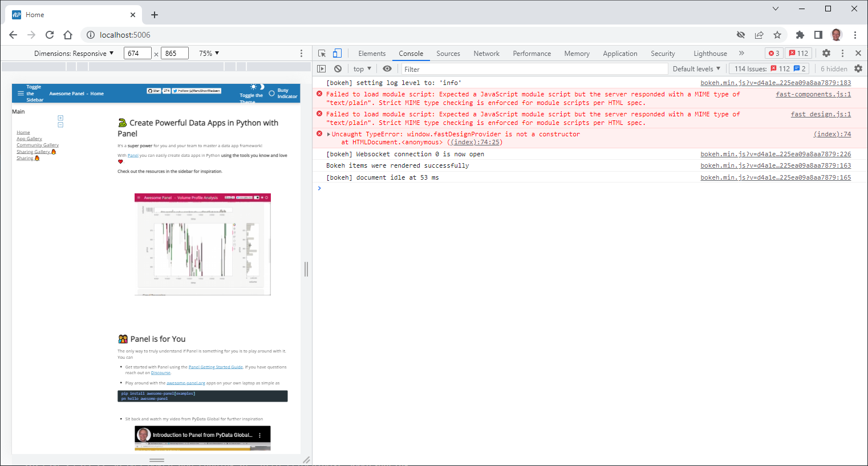Click the Twitter Follow button in the header
Viewport: 868px width, 466px height.
point(197,91)
